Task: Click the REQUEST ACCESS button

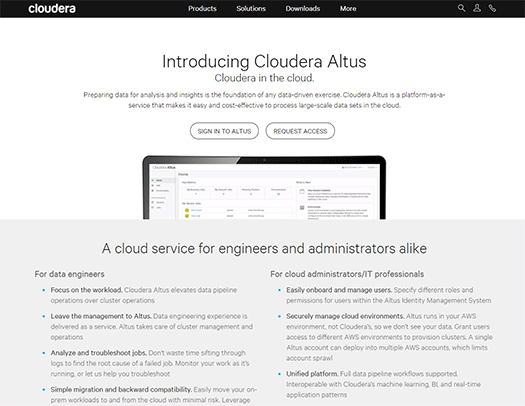Action: point(300,131)
